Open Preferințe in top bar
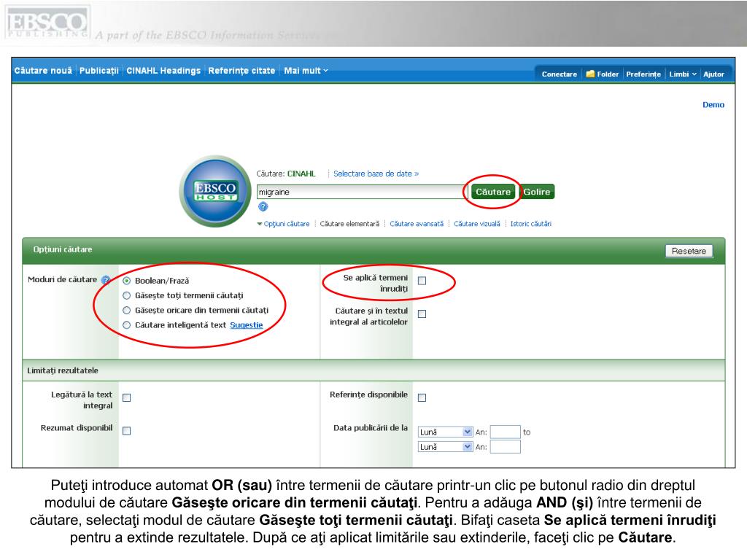The width and height of the screenshot is (747, 560). coord(643,74)
